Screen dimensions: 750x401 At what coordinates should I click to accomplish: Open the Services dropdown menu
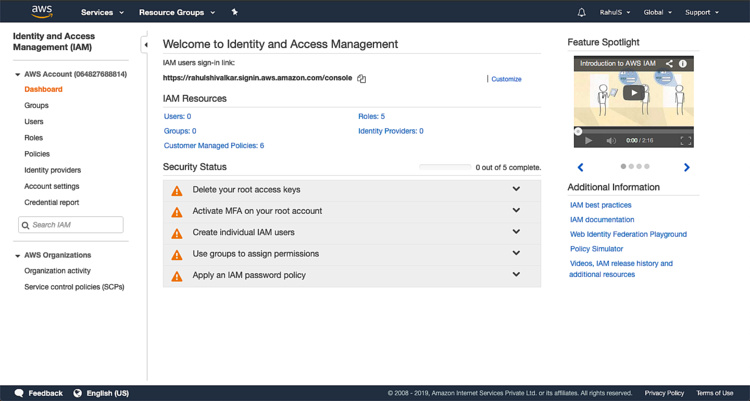(102, 13)
